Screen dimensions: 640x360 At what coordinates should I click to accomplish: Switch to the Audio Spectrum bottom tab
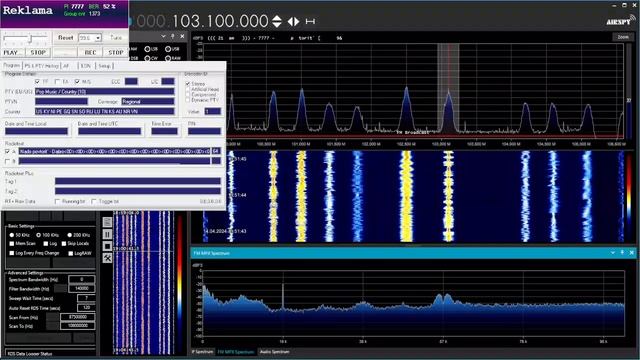tap(274, 351)
